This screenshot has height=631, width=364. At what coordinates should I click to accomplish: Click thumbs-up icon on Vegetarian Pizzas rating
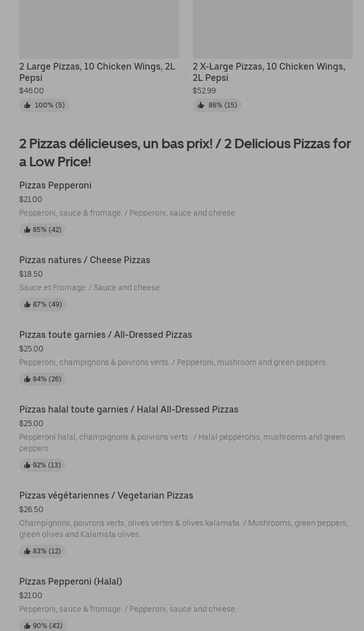pos(27,551)
